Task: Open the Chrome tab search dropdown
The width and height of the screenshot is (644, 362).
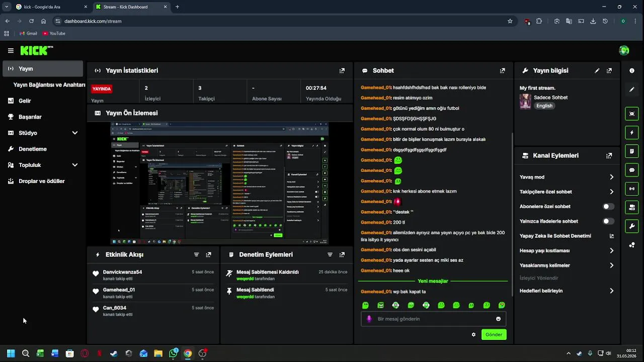Action: [x=7, y=7]
